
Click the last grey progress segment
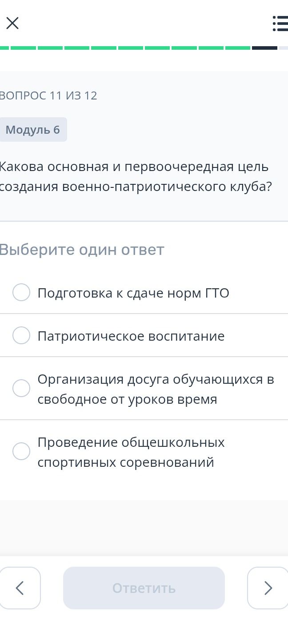[284, 48]
